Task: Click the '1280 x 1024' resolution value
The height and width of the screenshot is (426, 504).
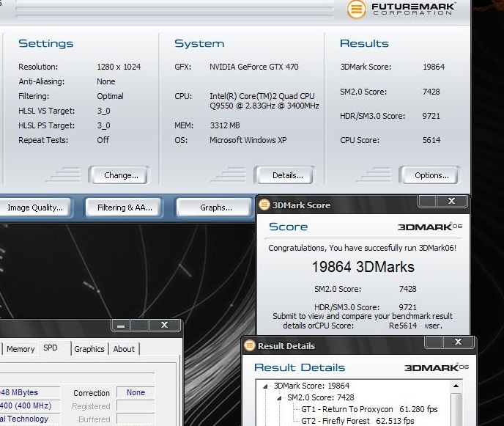Action: [119, 67]
